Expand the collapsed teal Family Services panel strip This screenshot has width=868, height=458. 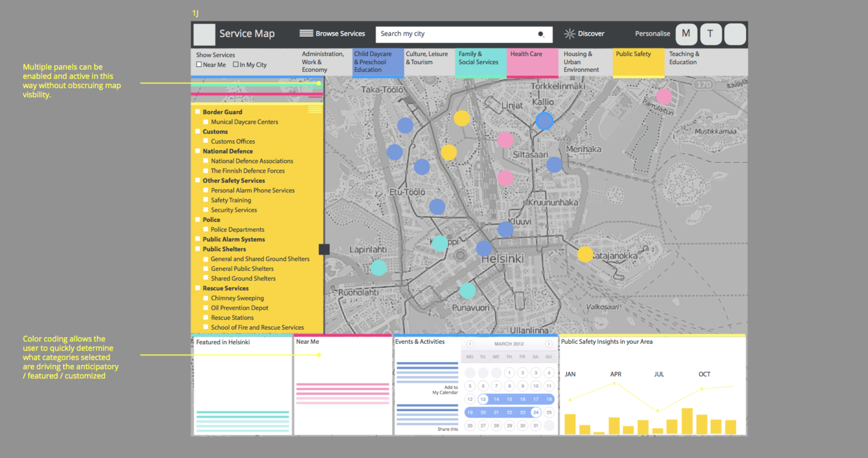tap(257, 84)
